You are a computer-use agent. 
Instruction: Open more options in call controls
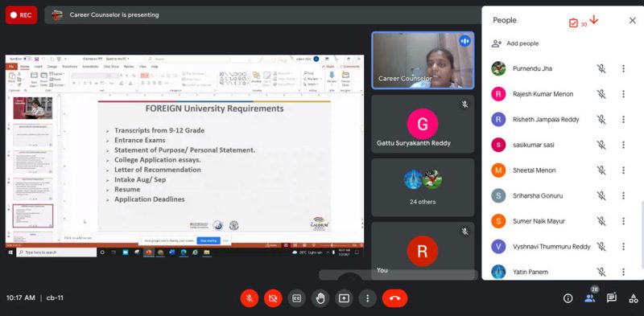click(368, 298)
